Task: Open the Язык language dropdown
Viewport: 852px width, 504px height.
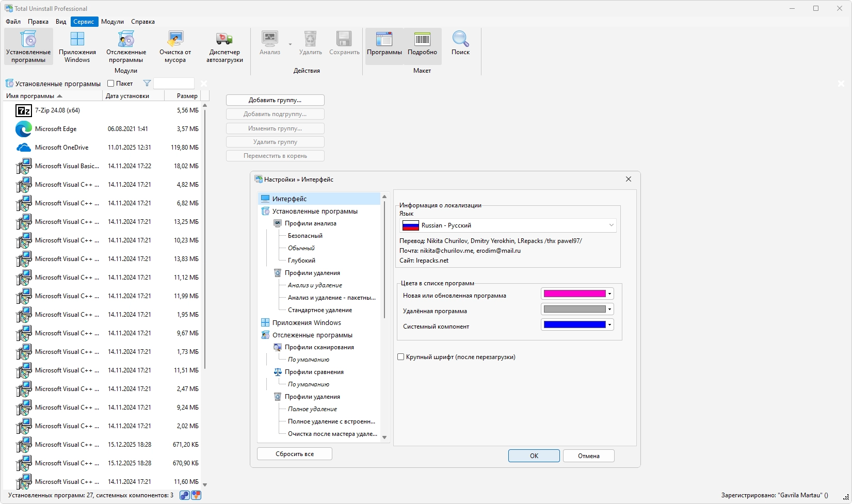Action: point(508,225)
